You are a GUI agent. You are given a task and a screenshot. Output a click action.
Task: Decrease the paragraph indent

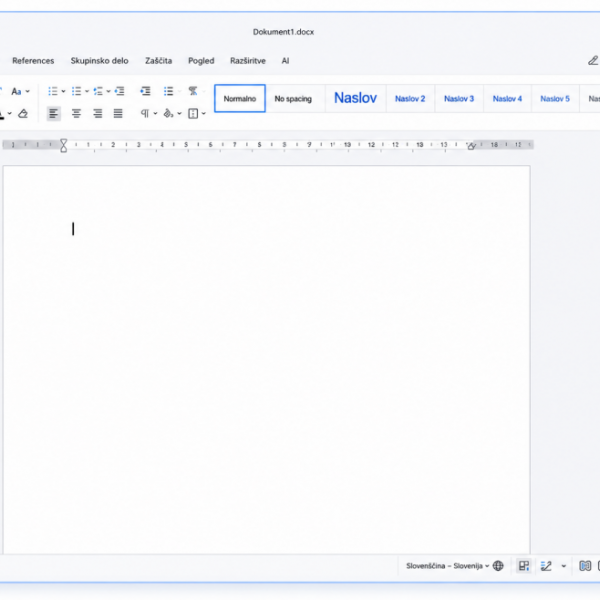point(119,91)
